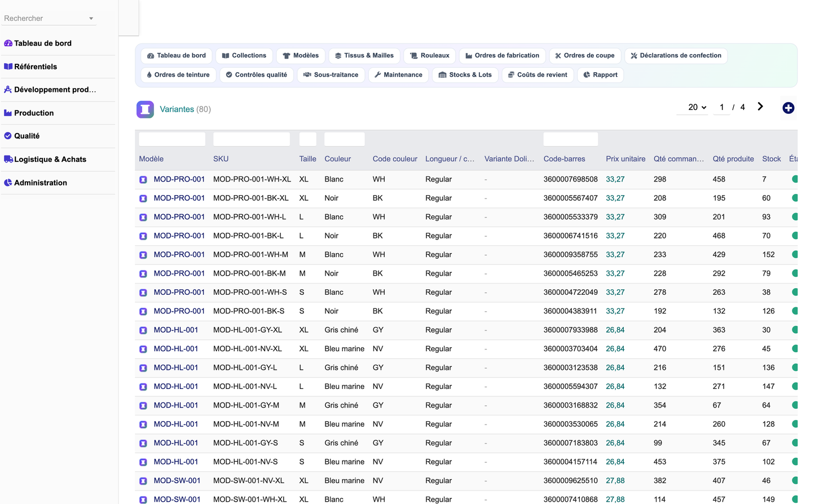
Task: Open the Collections module
Action: [244, 56]
